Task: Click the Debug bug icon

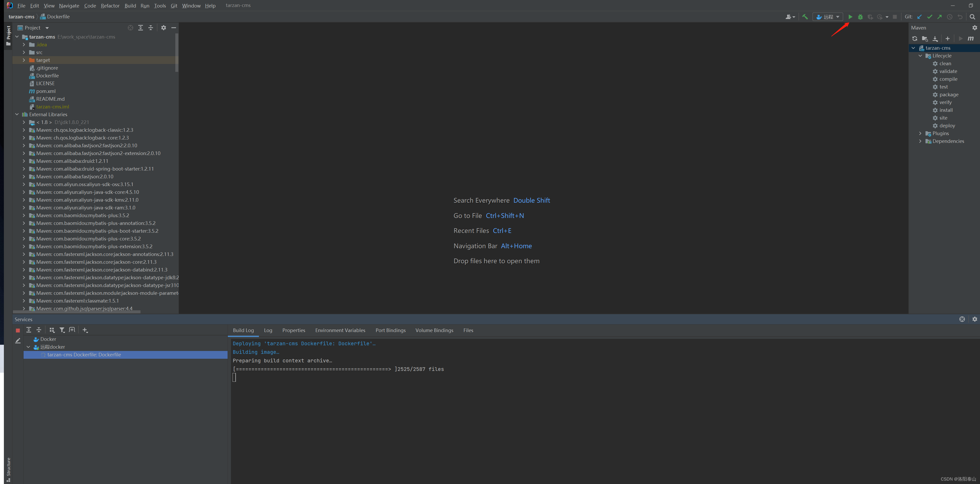Action: 860,17
